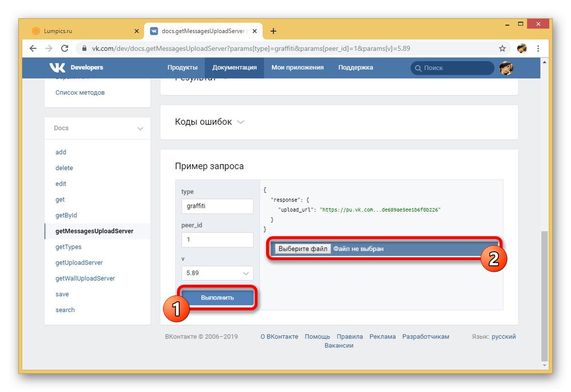Select the docs.getMessagesUploadServer tab
571x392 pixels.
[x=203, y=31]
